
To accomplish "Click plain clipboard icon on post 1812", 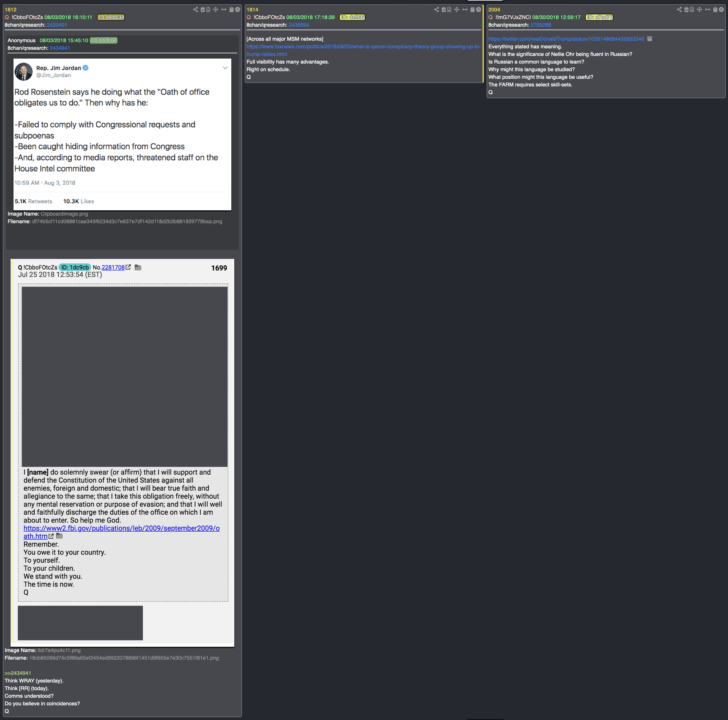I will tap(232, 9).
